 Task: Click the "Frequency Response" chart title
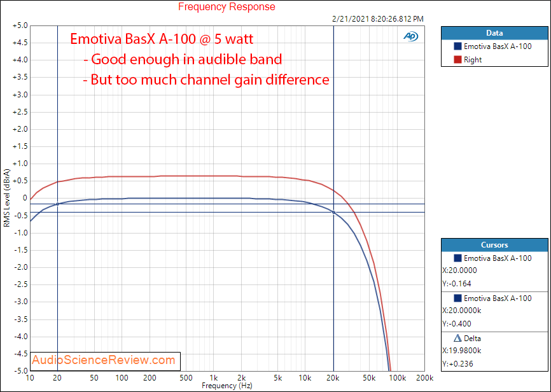click(227, 6)
